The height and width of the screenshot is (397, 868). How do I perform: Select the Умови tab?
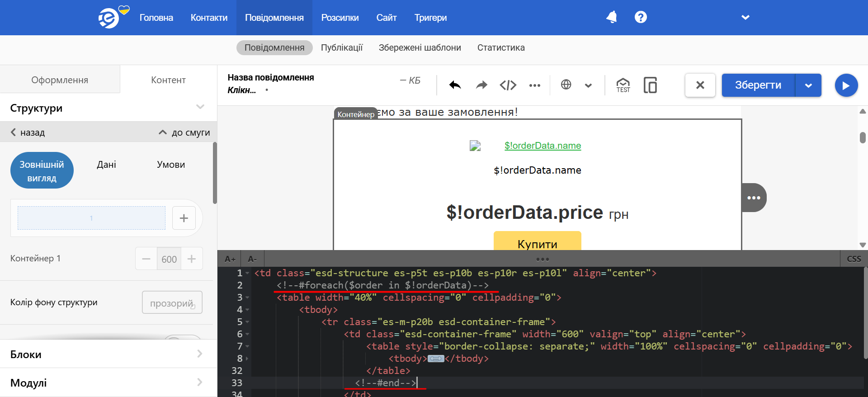pyautogui.click(x=171, y=164)
